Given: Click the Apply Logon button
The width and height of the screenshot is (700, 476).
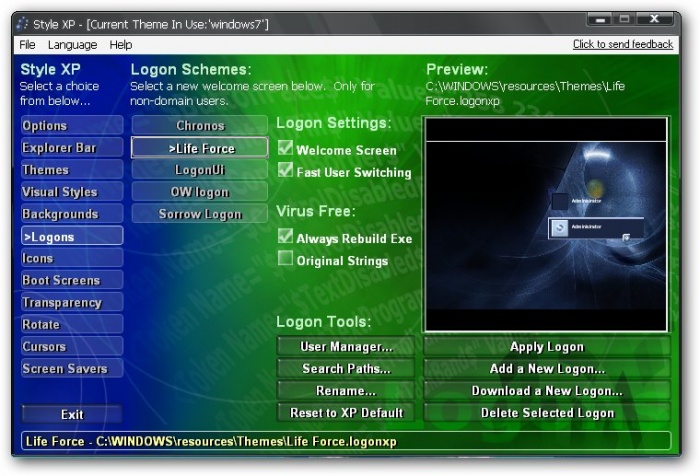Looking at the screenshot, I should click(x=547, y=347).
